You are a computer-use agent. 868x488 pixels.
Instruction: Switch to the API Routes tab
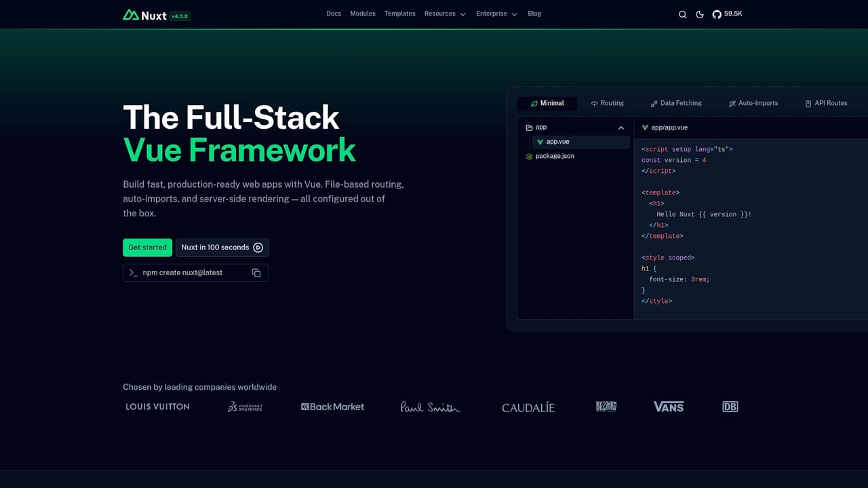point(826,103)
